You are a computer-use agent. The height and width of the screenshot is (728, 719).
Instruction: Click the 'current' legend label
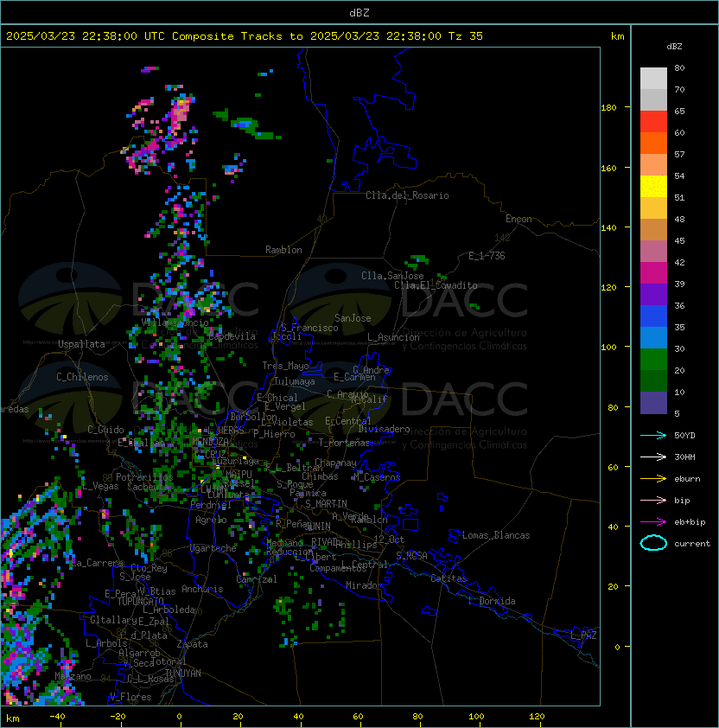(692, 544)
